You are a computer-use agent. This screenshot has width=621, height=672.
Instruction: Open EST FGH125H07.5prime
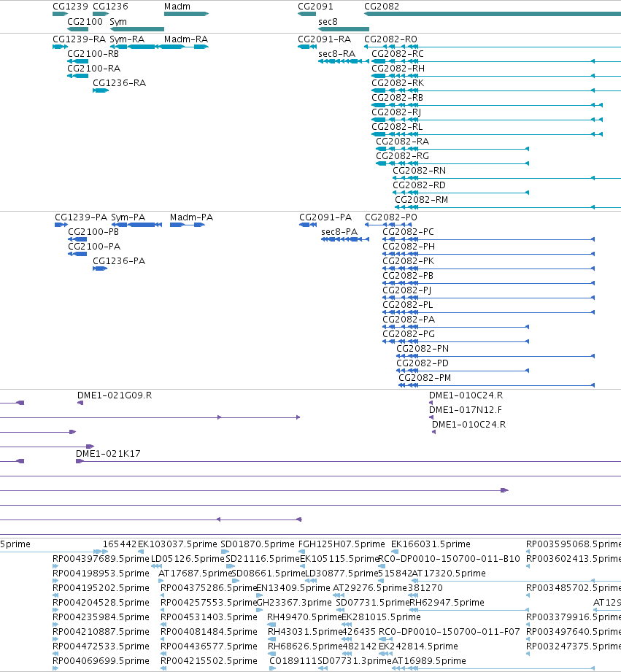click(x=342, y=544)
